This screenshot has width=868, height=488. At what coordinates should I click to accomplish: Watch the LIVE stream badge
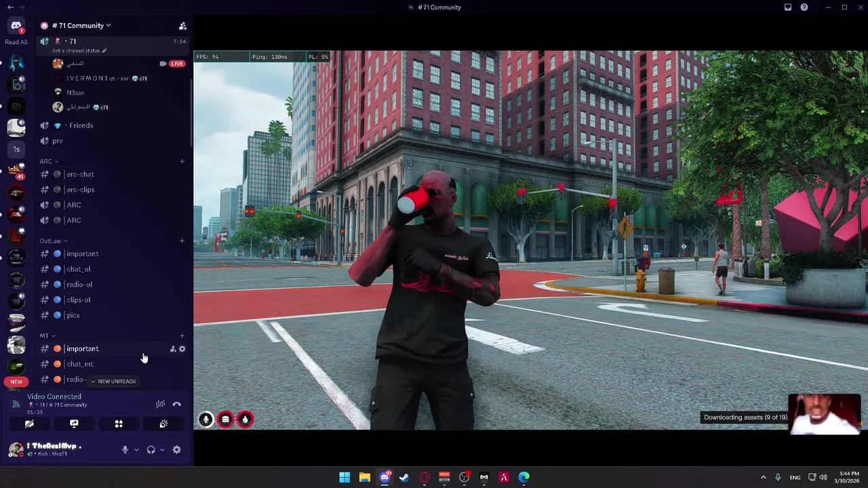click(177, 64)
